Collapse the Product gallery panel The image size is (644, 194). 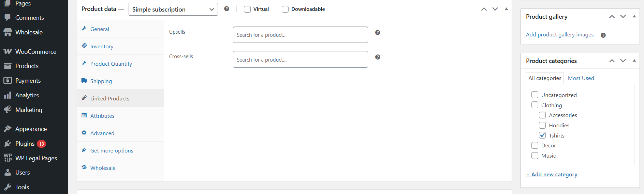(634, 16)
